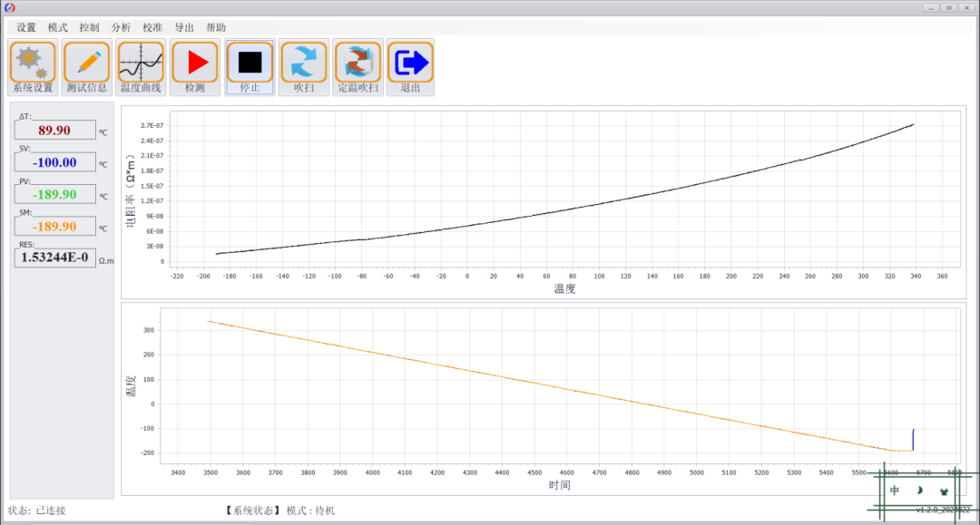Click the 定温吹扫 icon

pos(358,67)
